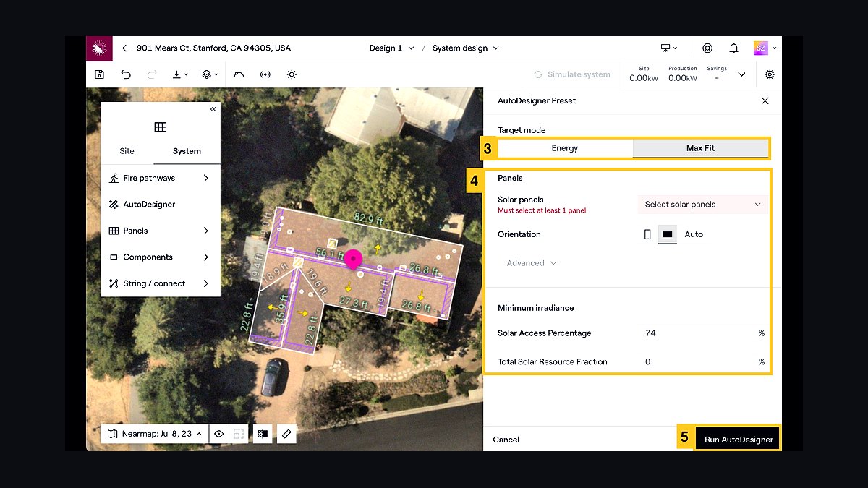Redo the last undone action
868x488 pixels.
[x=152, y=74]
